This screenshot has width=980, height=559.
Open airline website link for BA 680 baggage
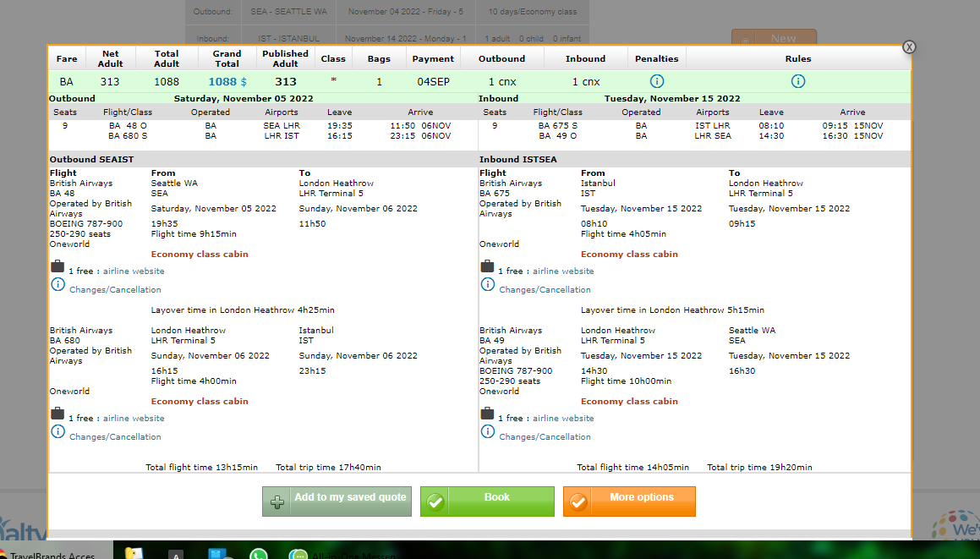(134, 419)
